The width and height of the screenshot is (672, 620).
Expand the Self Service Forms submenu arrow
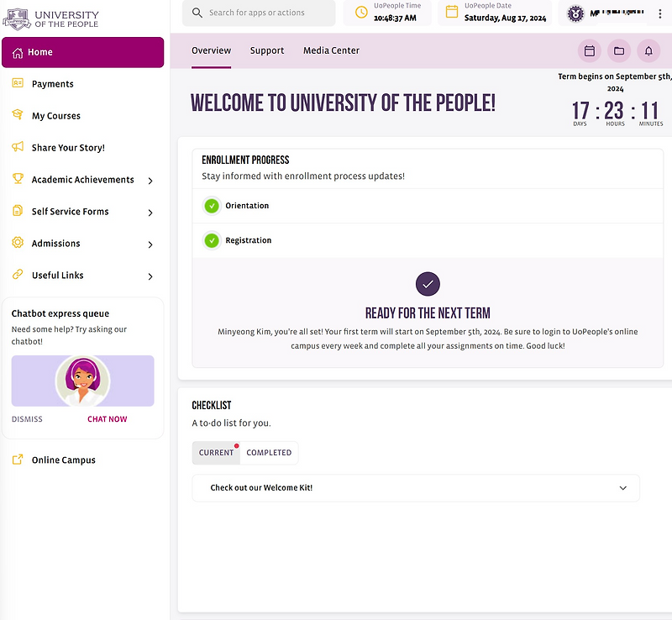pos(150,213)
